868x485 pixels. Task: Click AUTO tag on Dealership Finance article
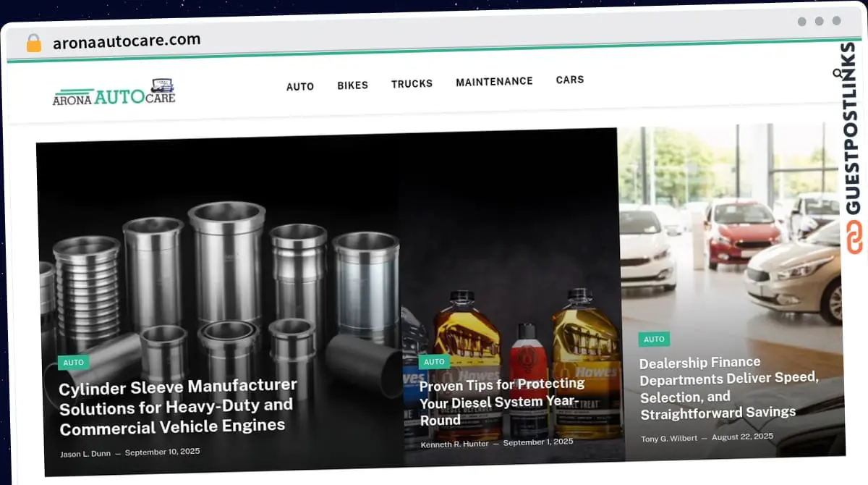coord(654,339)
